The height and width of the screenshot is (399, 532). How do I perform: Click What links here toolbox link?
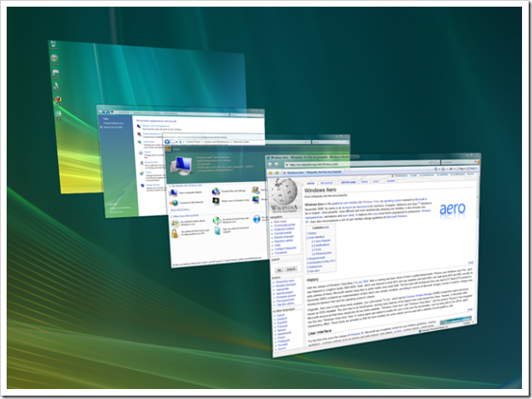tap(284, 281)
